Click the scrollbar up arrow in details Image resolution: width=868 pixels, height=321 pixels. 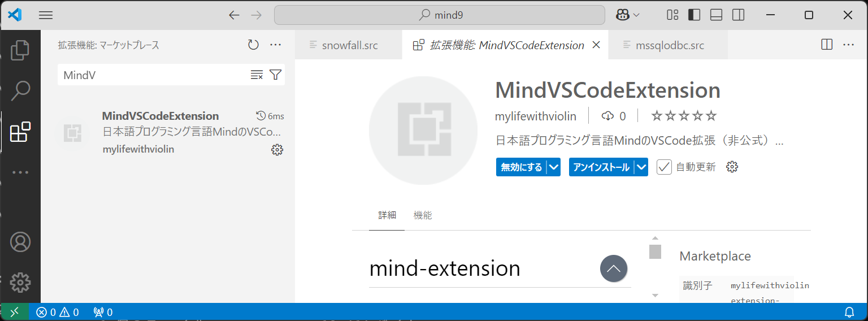[655, 238]
